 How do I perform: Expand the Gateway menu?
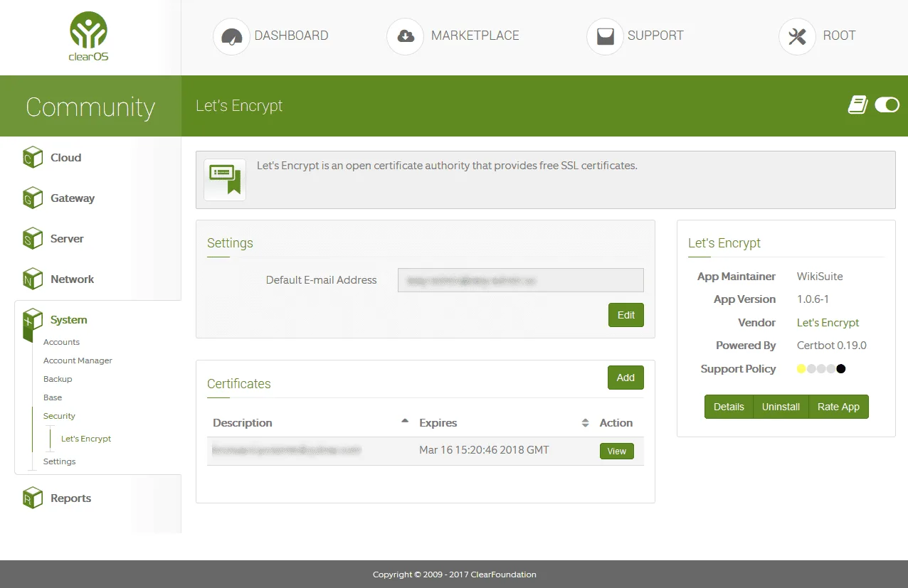click(x=72, y=198)
